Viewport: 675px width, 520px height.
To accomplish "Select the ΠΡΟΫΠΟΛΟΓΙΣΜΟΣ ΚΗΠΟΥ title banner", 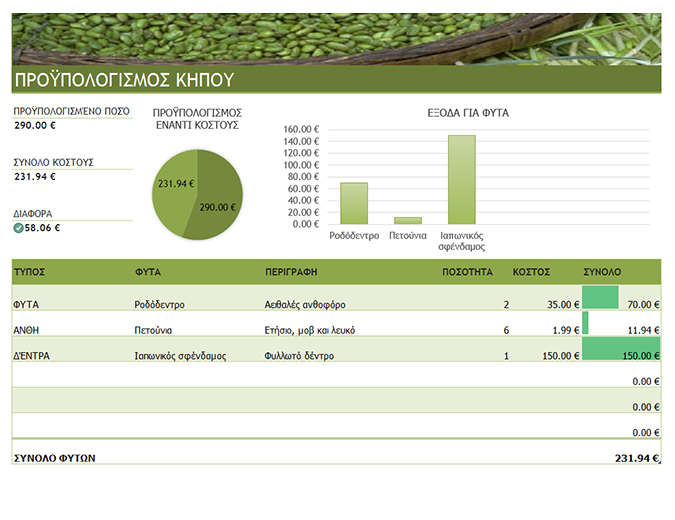I will (x=336, y=80).
